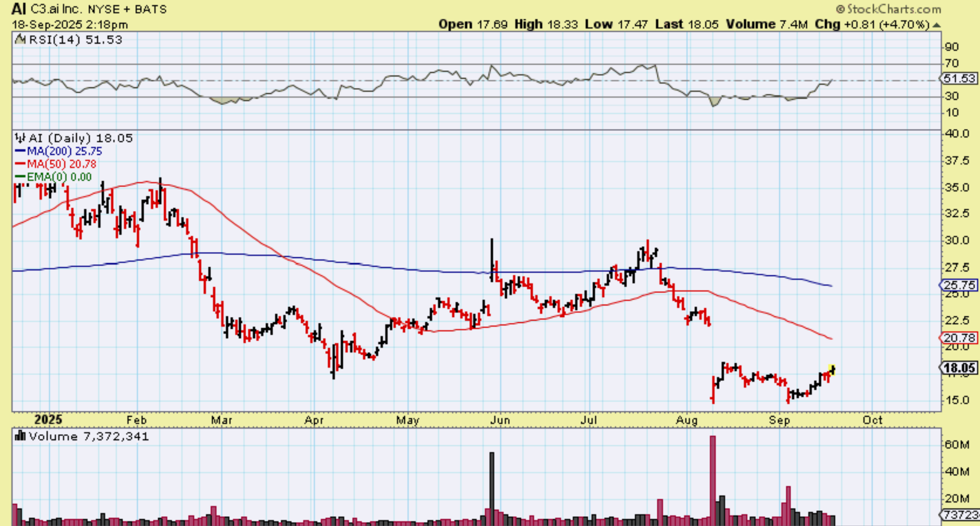Click the 35.0 label on the price axis

click(x=957, y=188)
